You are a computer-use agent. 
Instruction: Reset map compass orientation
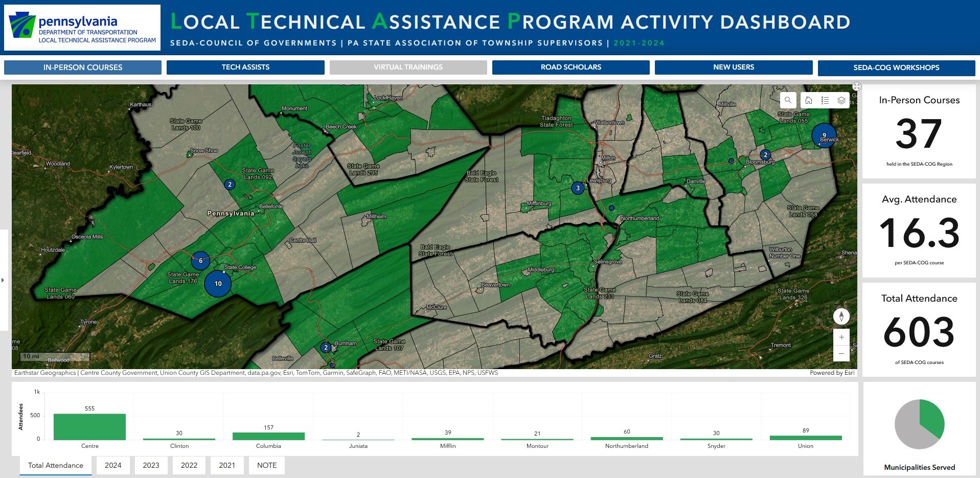click(x=841, y=316)
